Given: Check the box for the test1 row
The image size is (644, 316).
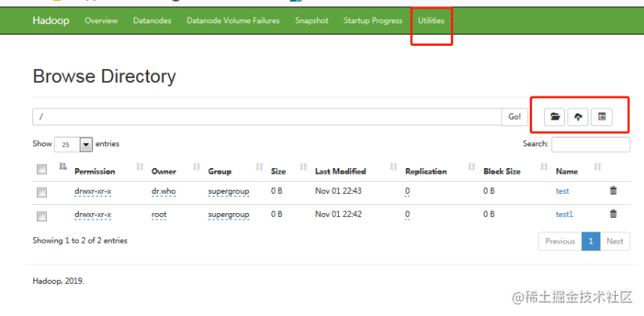Looking at the screenshot, I should 42,216.
